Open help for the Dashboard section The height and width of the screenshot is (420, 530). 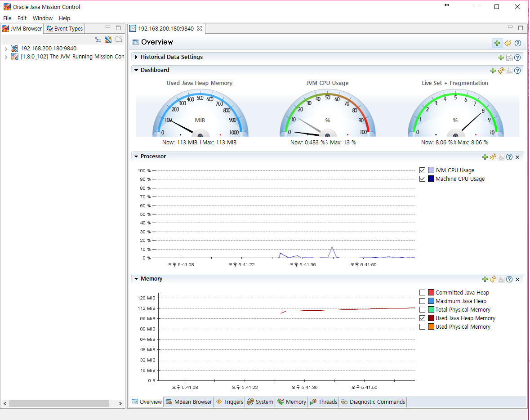pyautogui.click(x=517, y=70)
